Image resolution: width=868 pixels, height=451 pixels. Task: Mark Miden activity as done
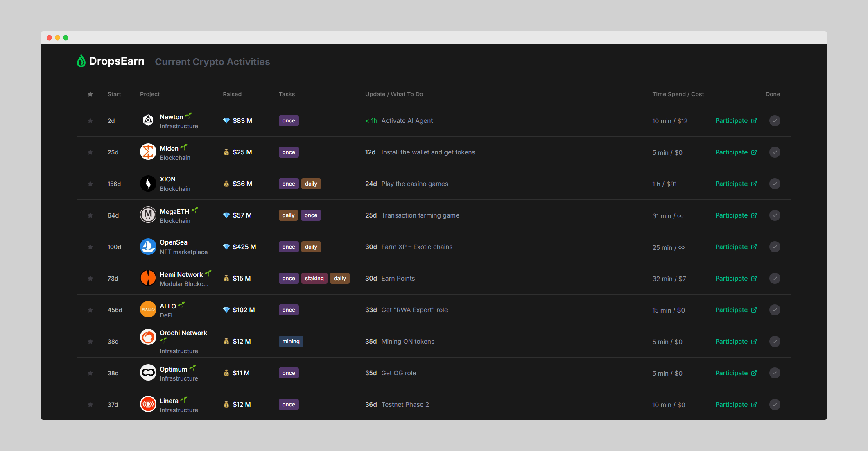[x=775, y=152]
